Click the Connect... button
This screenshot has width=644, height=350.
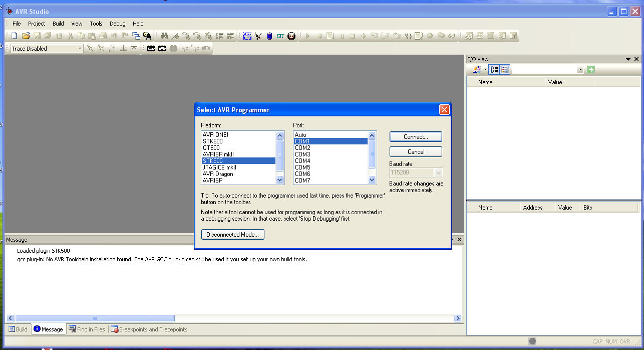coord(416,137)
